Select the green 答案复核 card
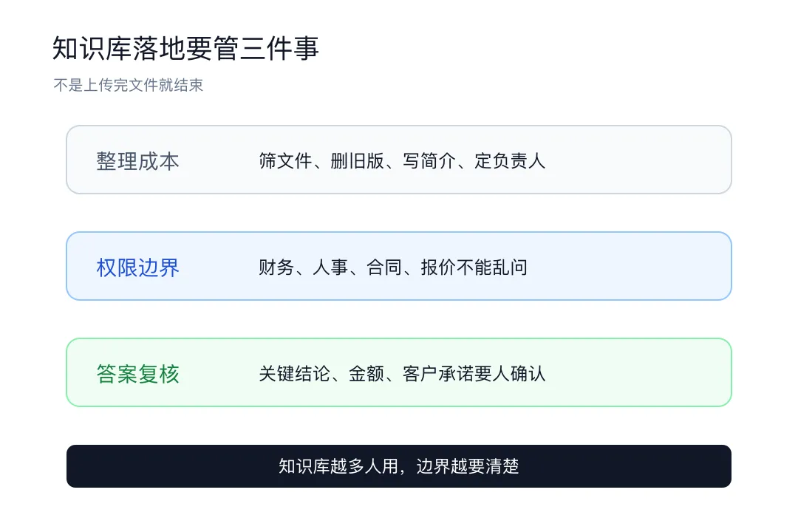Screen dimensions: 798x532 click(x=399, y=372)
